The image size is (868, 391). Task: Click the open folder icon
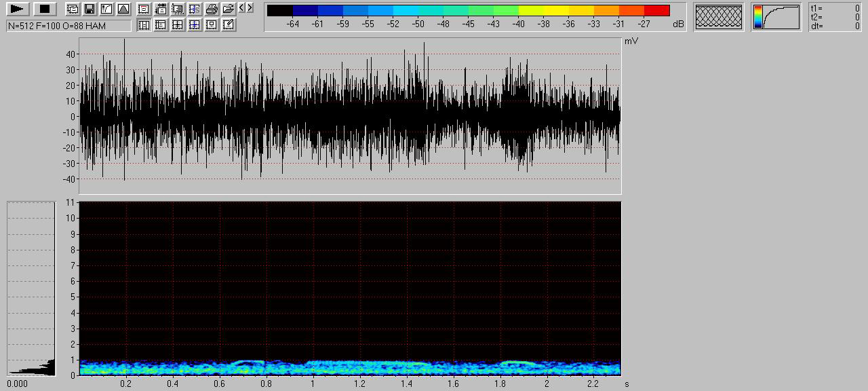229,9
